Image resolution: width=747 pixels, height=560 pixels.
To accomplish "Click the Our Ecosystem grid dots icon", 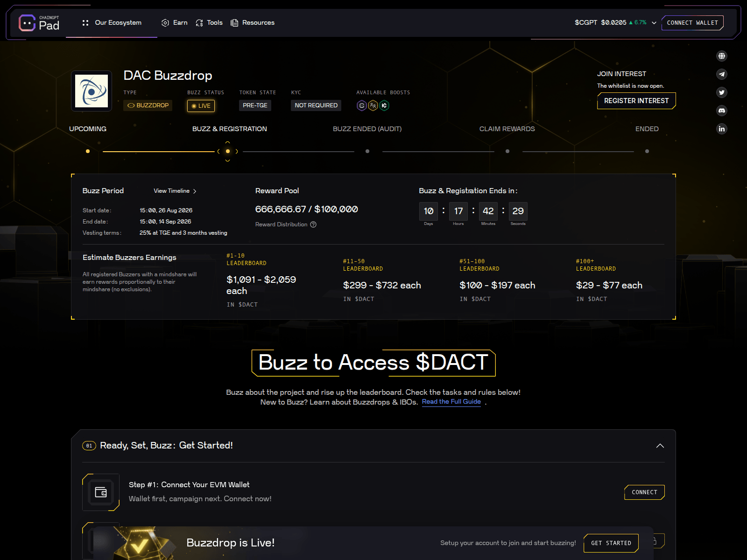I will [85, 23].
